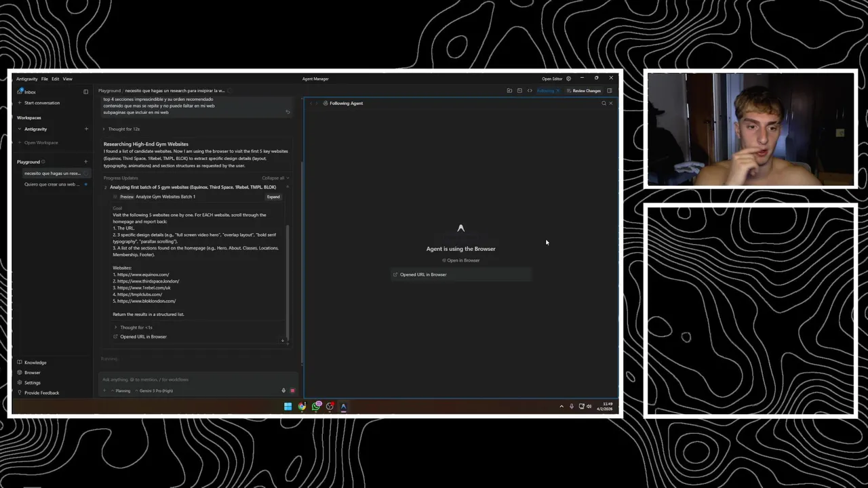Open the folder icon in the top toolbar
This screenshot has height=488, width=868.
[x=509, y=91]
